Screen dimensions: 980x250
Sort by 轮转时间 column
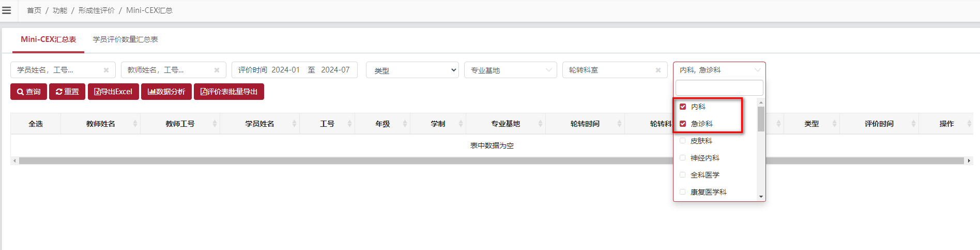[x=585, y=124]
